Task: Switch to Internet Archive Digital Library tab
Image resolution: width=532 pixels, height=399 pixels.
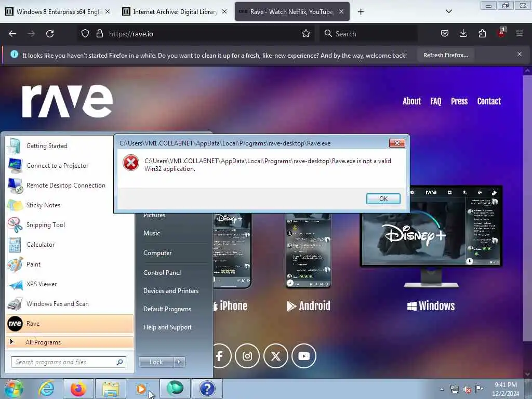Action: coord(175,11)
